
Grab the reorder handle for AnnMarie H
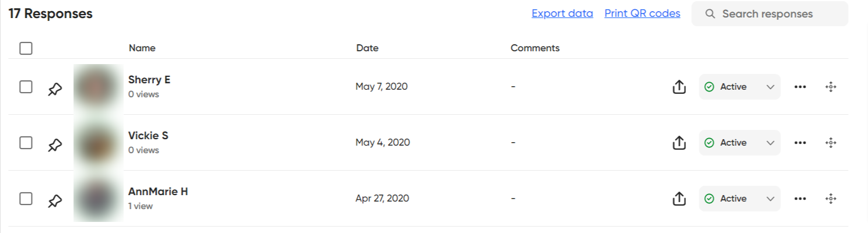(831, 199)
